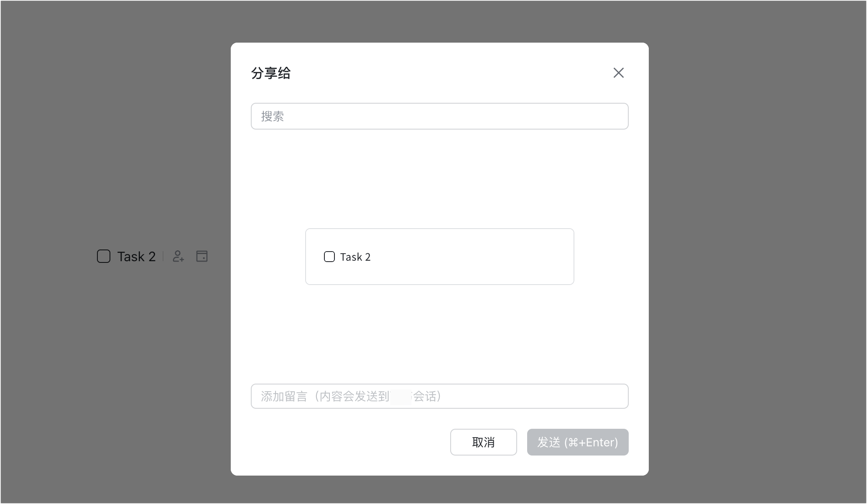Image resolution: width=867 pixels, height=504 pixels.
Task: Focus the 搜索 search field
Action: coord(439,116)
